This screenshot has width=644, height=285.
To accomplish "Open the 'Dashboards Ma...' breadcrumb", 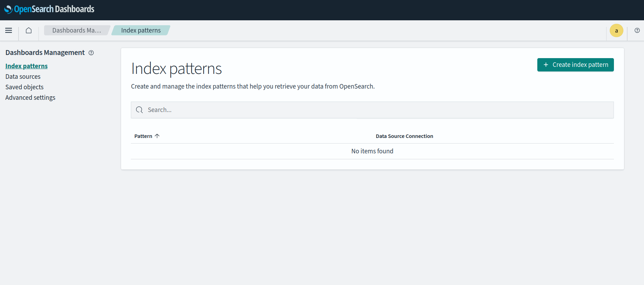I will pyautogui.click(x=77, y=30).
